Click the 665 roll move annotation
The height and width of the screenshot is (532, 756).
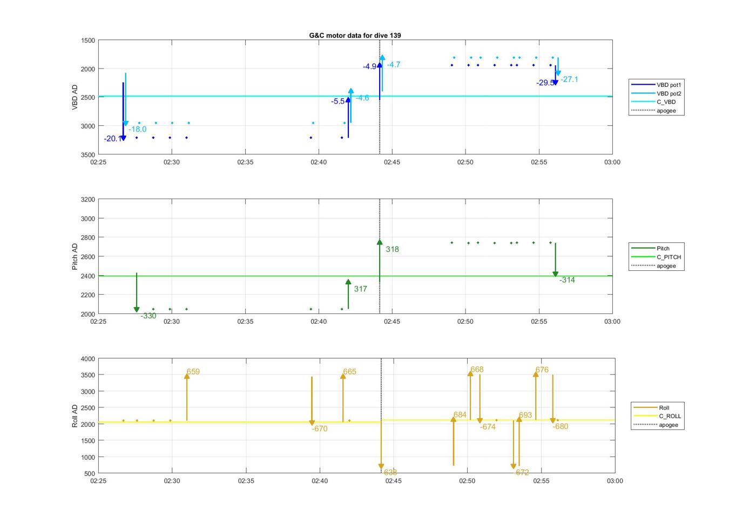tap(350, 371)
